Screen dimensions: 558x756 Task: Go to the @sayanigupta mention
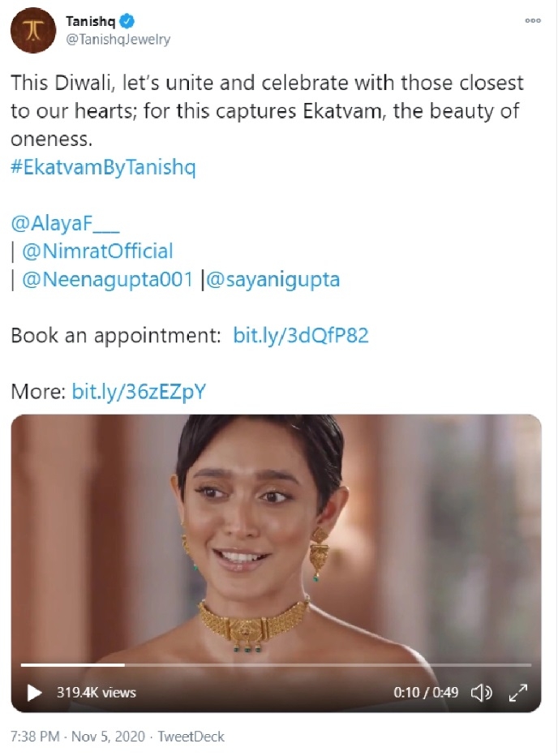274,280
